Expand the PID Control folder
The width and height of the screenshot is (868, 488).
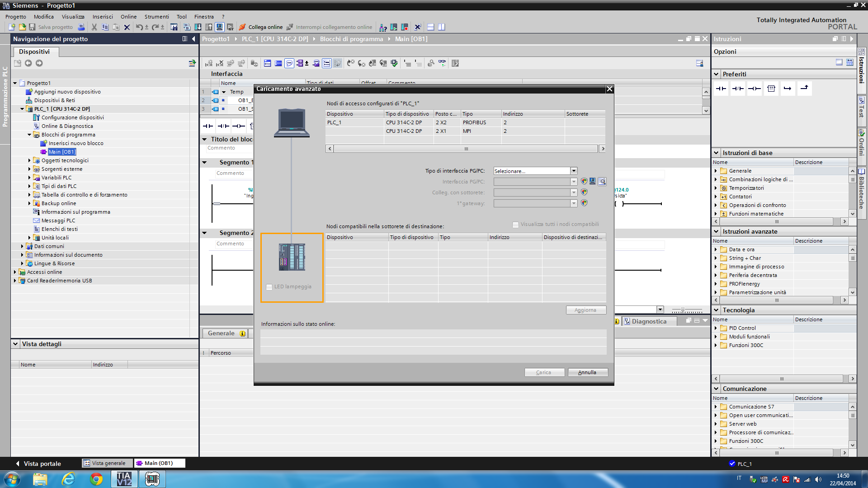click(x=716, y=328)
